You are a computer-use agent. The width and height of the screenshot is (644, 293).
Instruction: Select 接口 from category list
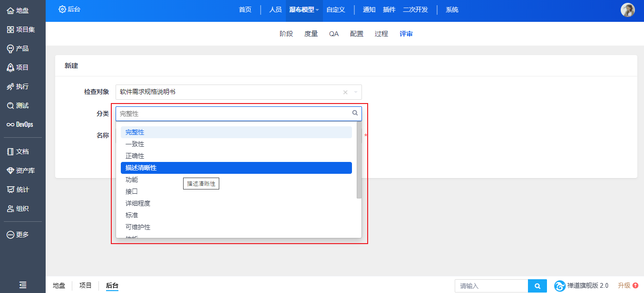236,191
